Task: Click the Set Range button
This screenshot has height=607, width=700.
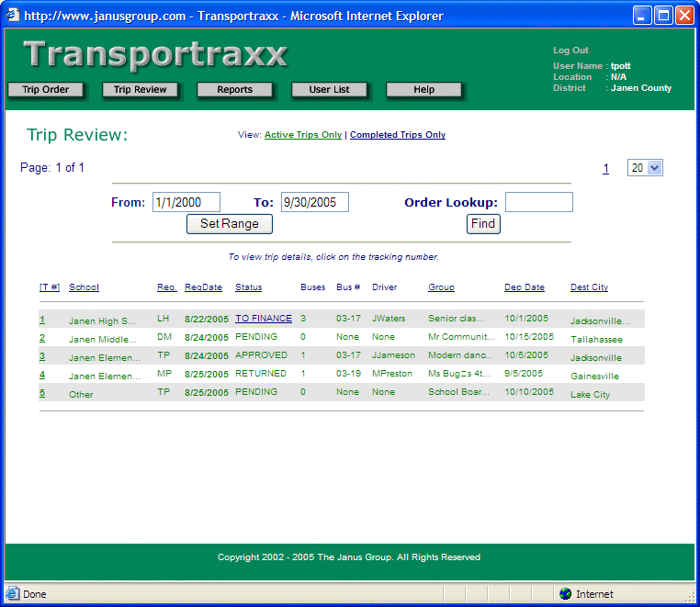Action: 230,224
